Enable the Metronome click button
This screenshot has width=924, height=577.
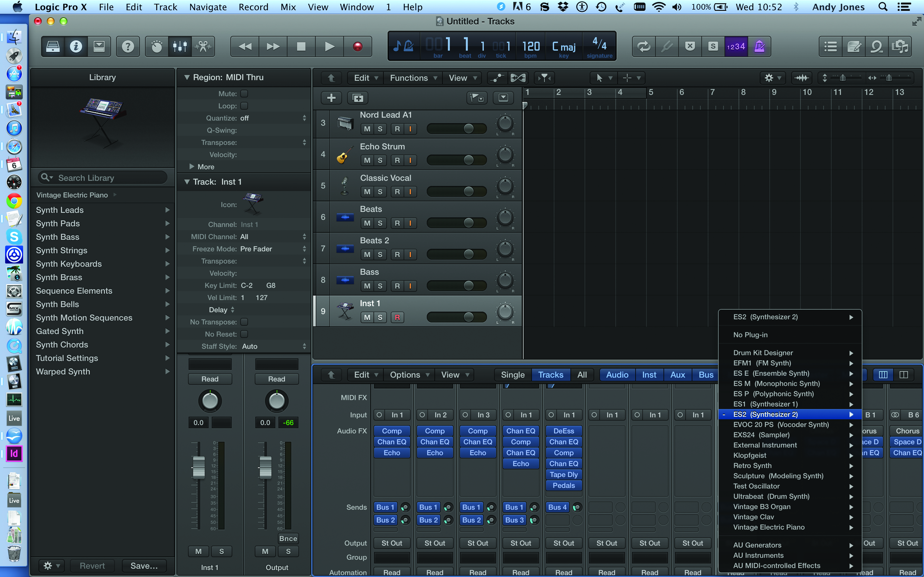point(759,46)
